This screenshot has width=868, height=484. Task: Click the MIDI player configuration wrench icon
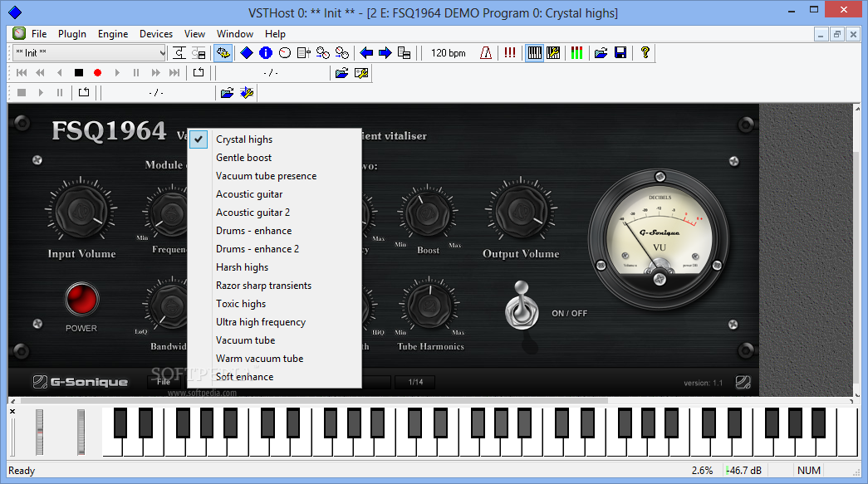(247, 93)
